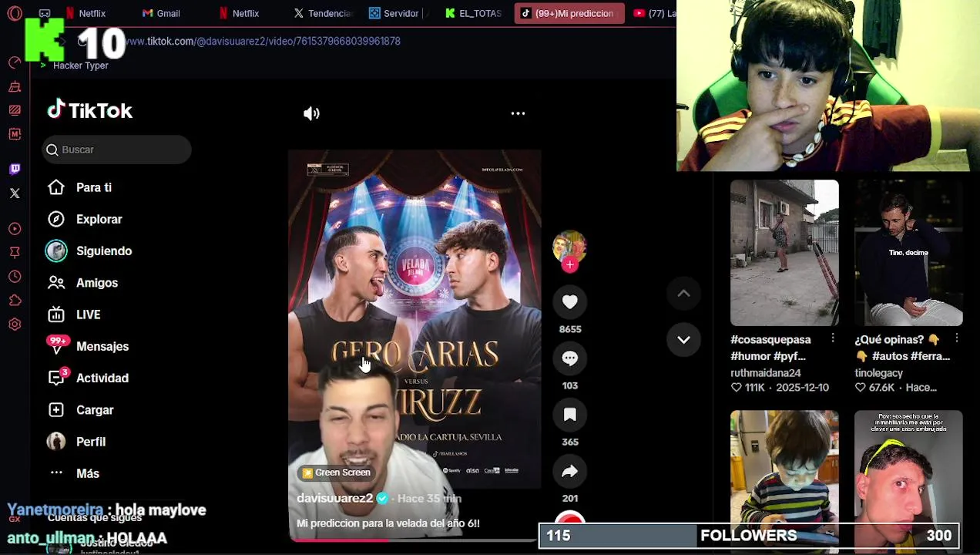Open GX Cleaner broom icon in sidebar

[15, 87]
